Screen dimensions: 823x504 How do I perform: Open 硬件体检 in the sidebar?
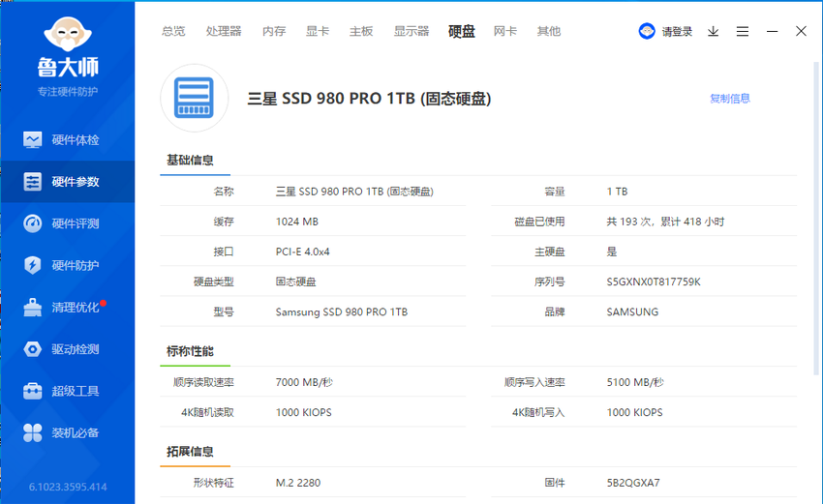(x=67, y=140)
